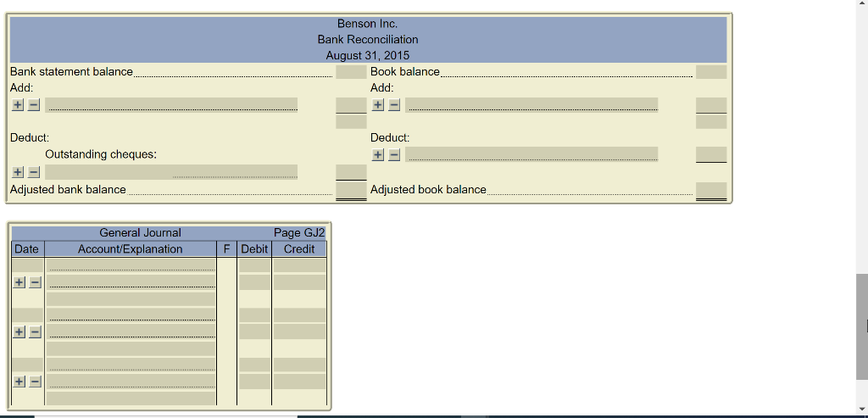Add a row under book balance Add section
Viewport: 868px width, 418px height.
377,104
